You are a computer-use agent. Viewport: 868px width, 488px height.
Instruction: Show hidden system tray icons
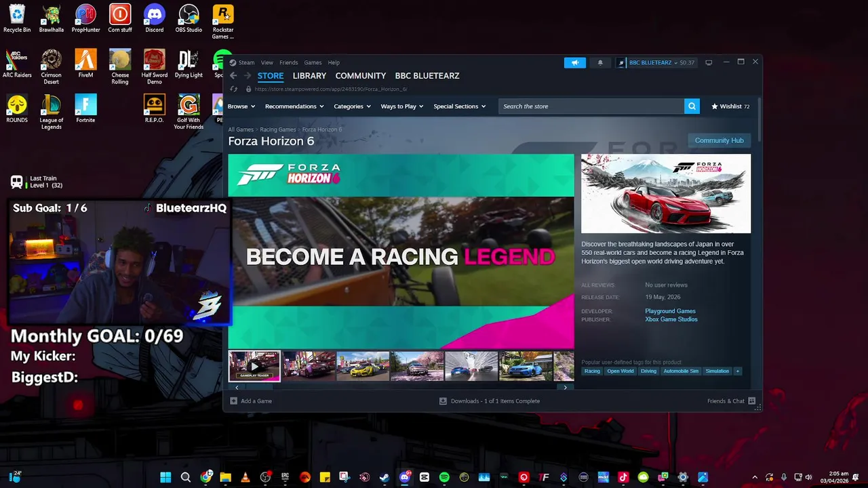(755, 477)
